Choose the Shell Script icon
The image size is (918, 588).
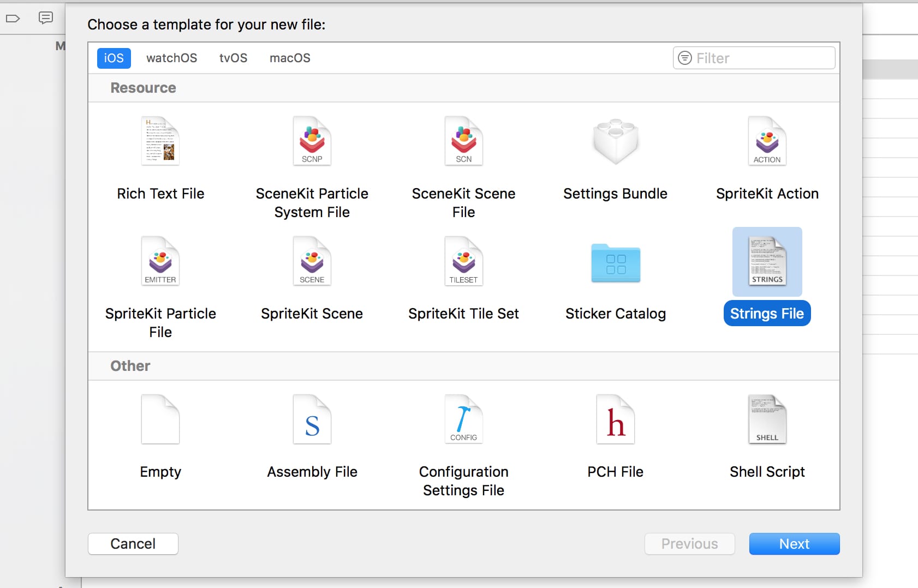(x=767, y=419)
